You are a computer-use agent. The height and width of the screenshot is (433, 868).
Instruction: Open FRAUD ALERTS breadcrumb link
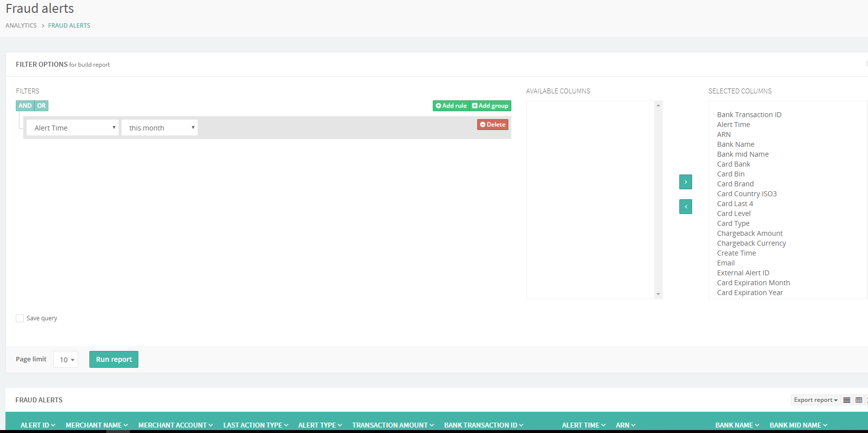[69, 26]
